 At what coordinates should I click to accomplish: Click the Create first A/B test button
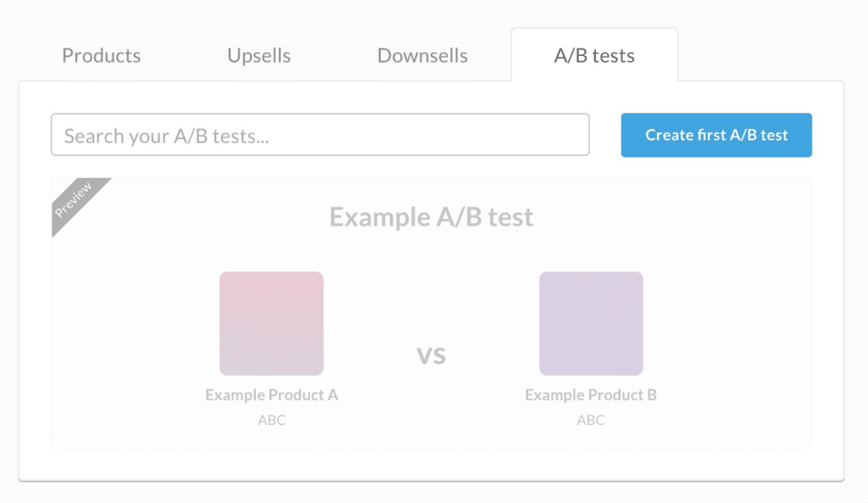[x=716, y=135]
